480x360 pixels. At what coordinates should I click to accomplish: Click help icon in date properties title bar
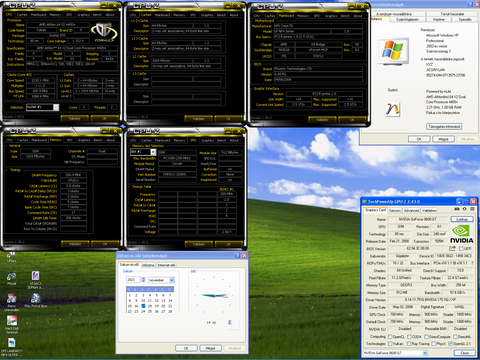(x=237, y=255)
